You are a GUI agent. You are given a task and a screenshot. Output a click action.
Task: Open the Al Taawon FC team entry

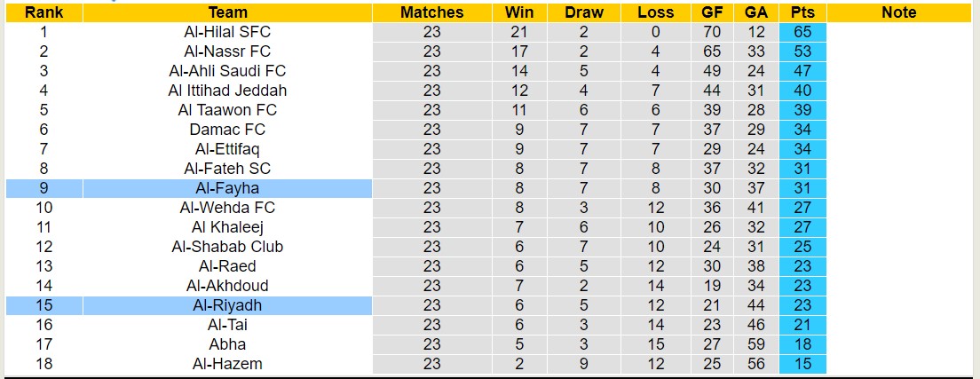(x=227, y=110)
